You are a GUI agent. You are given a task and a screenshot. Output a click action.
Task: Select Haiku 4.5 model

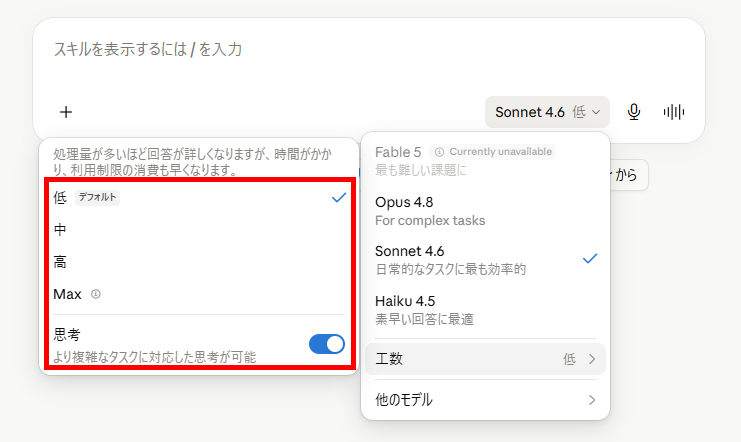[x=485, y=310]
